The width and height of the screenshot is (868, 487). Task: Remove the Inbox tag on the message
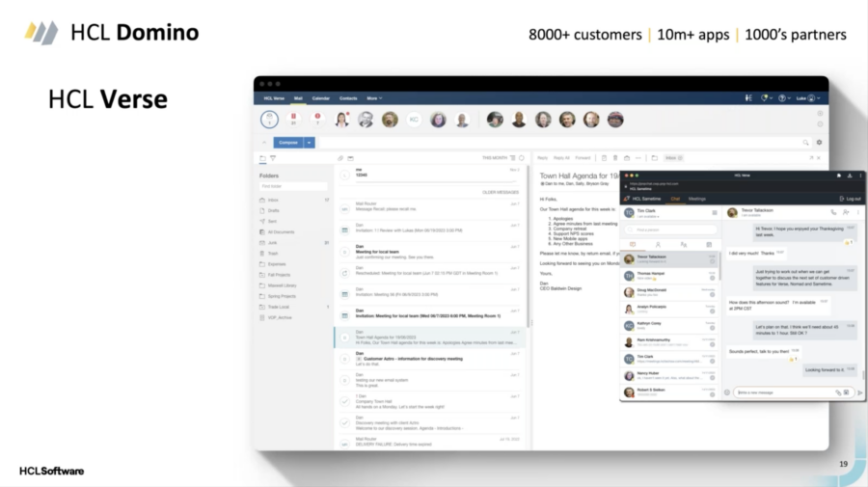pyautogui.click(x=680, y=158)
